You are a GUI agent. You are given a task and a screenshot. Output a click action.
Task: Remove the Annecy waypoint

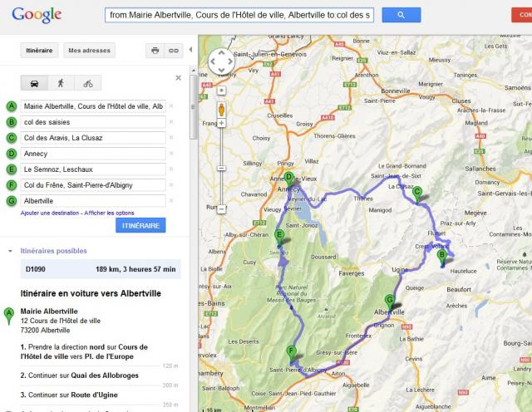point(171,154)
